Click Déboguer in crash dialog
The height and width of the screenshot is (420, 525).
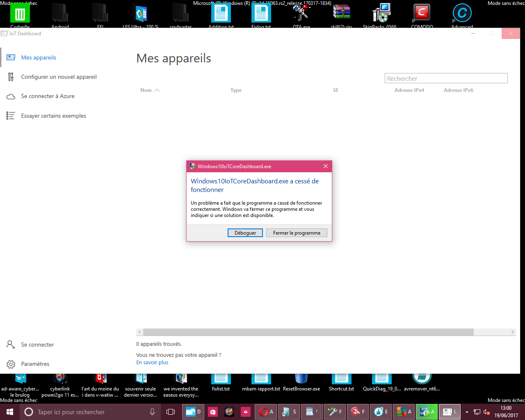(x=245, y=233)
